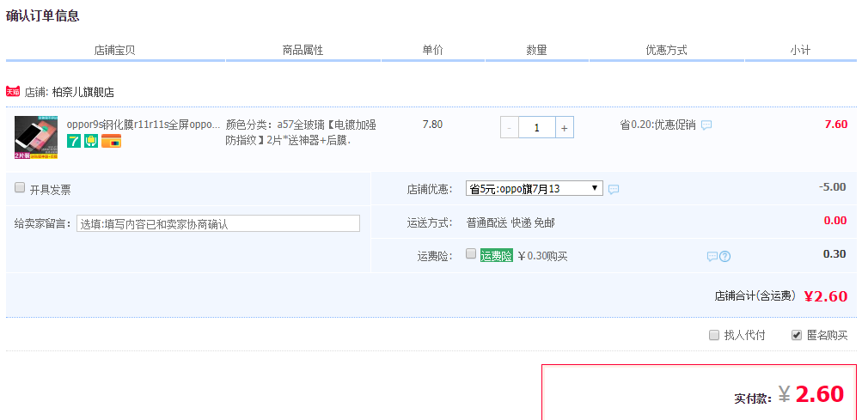Increase quantity with the plus button

(564, 128)
